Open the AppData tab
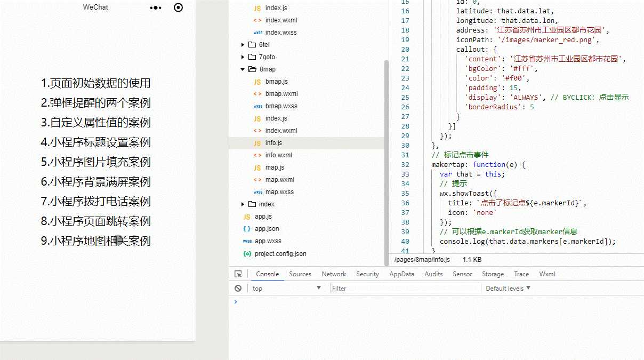The height and width of the screenshot is (360, 644). 402,274
